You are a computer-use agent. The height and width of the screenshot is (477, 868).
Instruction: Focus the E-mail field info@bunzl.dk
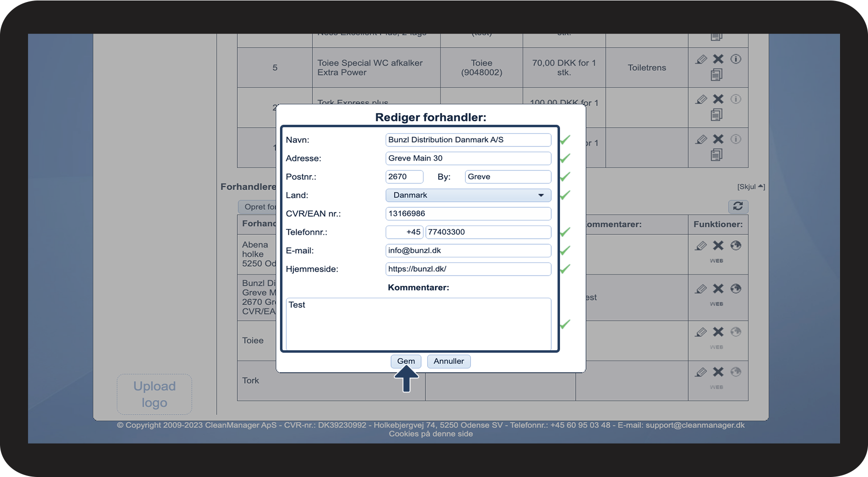[468, 251]
